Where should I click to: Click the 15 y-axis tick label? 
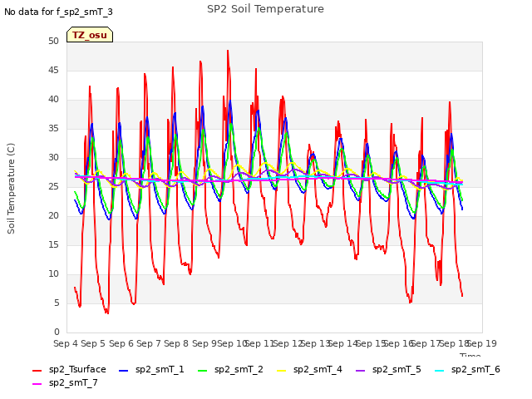pos(53,245)
